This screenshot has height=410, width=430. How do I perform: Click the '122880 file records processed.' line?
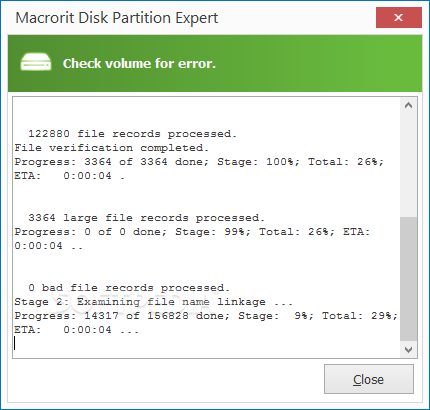point(132,134)
